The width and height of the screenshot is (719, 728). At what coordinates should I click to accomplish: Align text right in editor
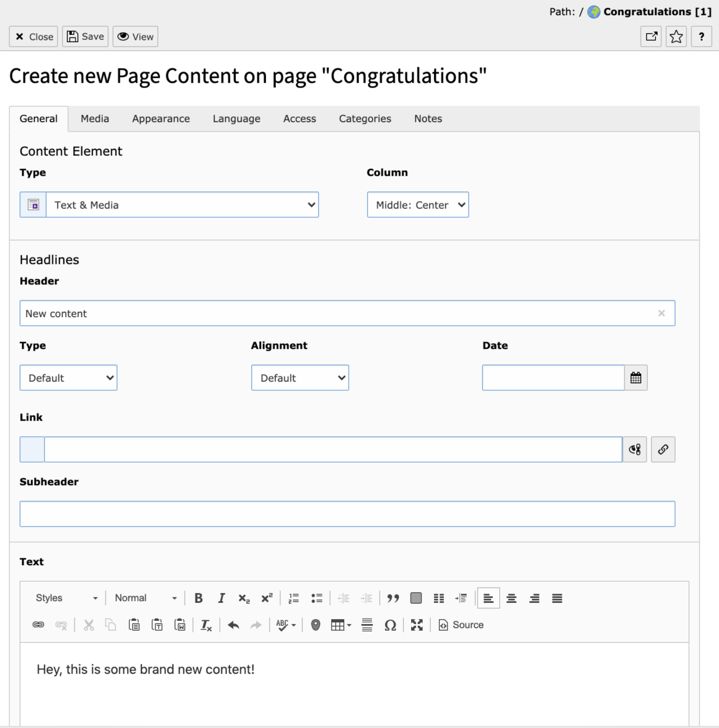tap(534, 598)
